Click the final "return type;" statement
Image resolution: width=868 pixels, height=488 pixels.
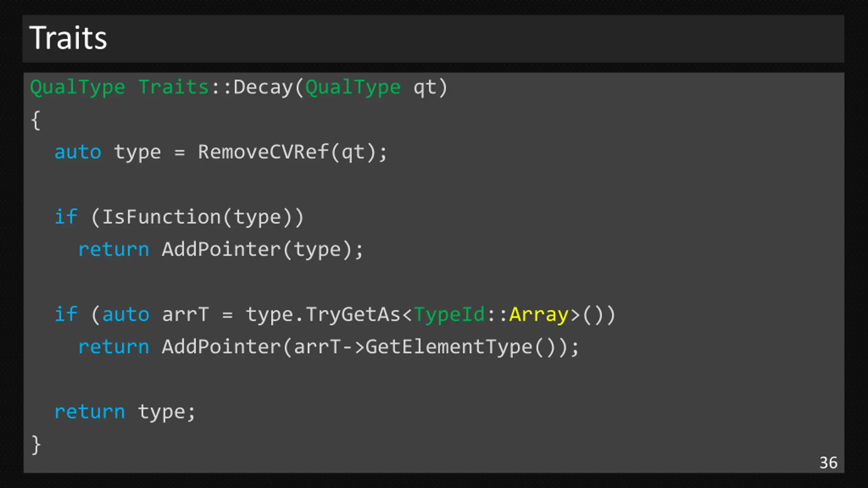(x=125, y=412)
